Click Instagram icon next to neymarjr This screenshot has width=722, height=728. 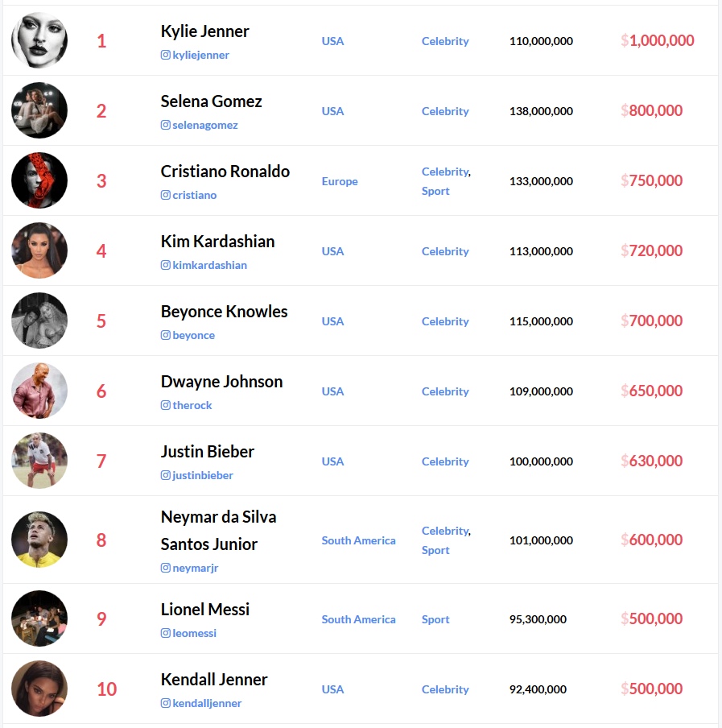coord(165,568)
